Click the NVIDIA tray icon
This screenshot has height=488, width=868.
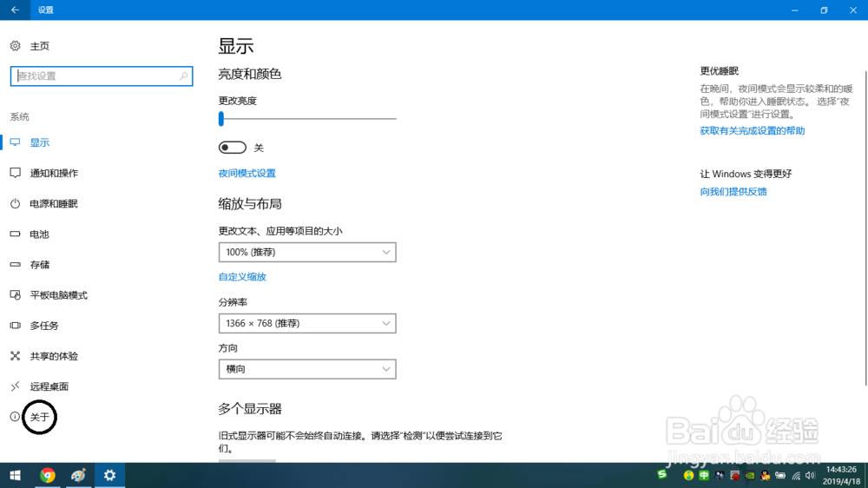(750, 475)
